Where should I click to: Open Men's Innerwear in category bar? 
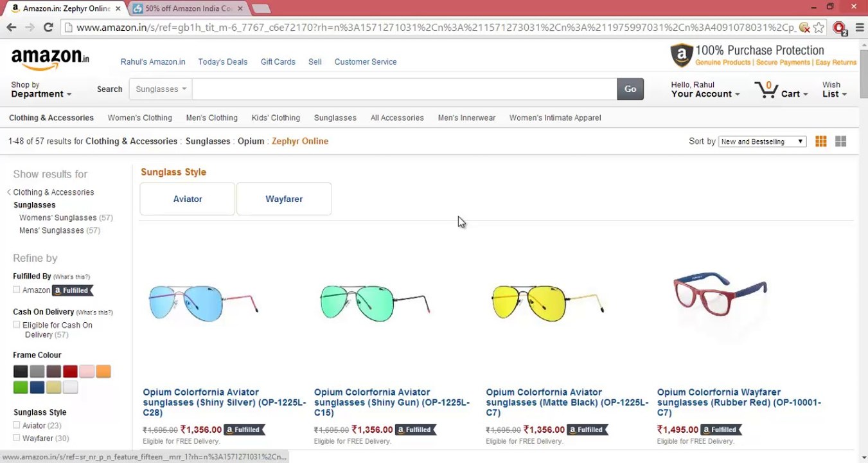466,118
